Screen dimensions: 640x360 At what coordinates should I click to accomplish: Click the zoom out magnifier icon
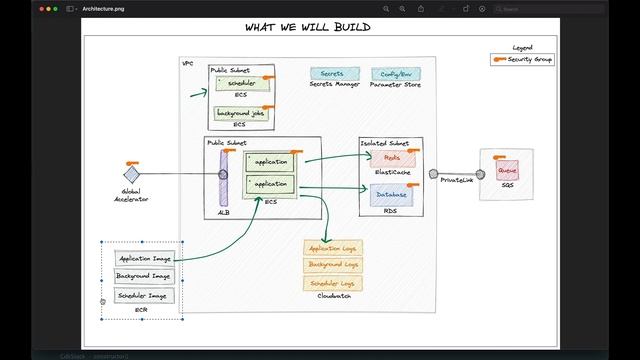[x=386, y=9]
